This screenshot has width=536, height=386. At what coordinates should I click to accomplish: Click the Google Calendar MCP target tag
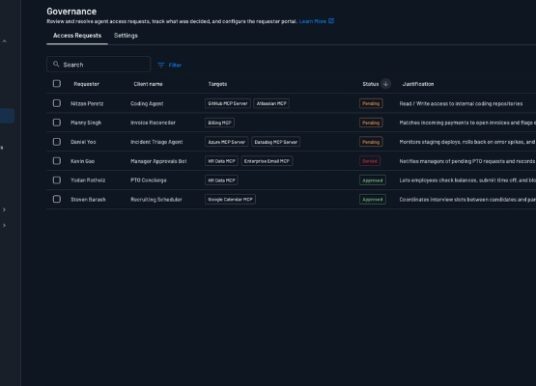click(230, 199)
